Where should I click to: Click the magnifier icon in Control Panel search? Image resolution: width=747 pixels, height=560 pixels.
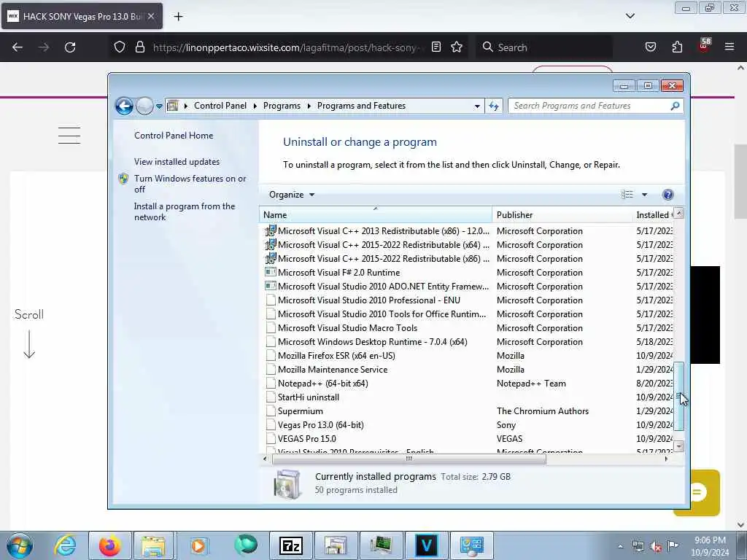click(x=675, y=106)
